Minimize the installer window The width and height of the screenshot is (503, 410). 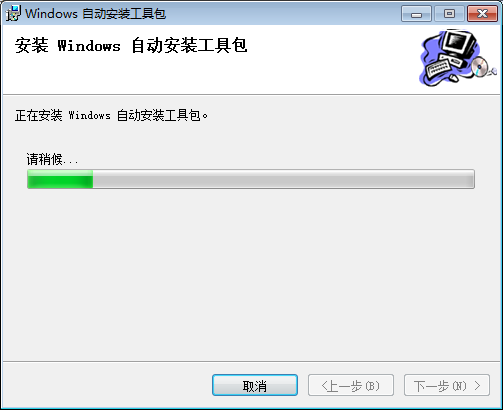click(x=416, y=14)
